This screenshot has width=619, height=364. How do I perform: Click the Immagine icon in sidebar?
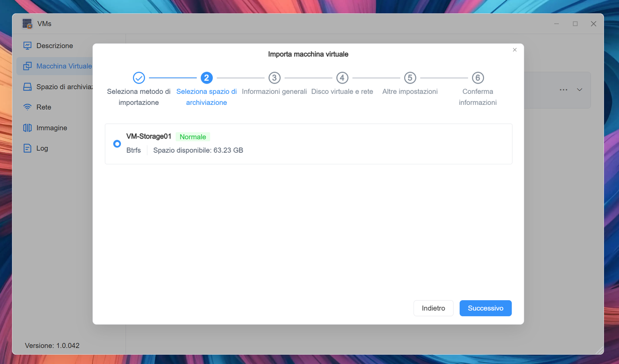click(x=28, y=128)
